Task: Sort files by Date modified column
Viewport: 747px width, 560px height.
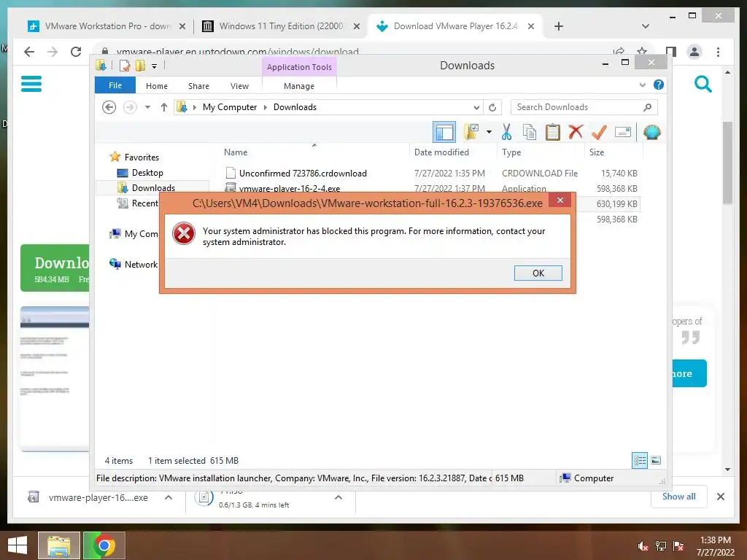Action: pos(441,152)
